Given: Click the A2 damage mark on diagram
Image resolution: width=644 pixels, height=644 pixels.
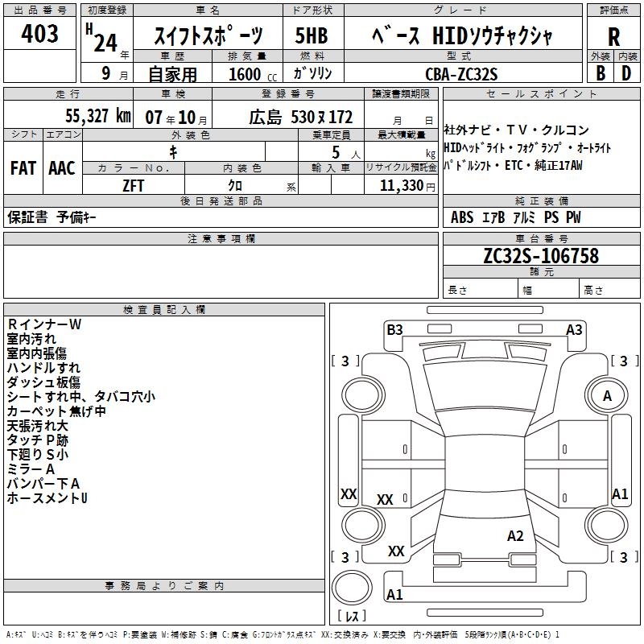Looking at the screenshot, I should pyautogui.click(x=515, y=536).
